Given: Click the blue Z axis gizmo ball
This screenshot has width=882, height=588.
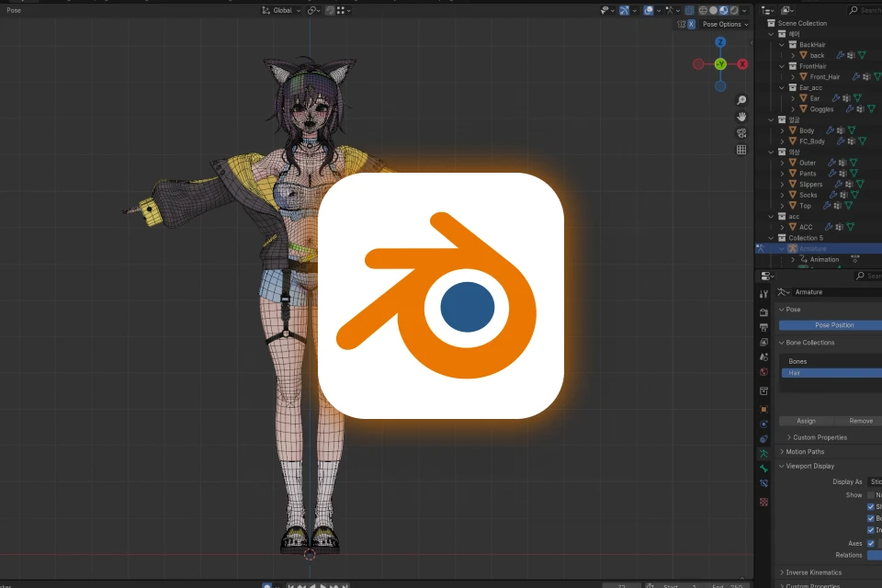Looking at the screenshot, I should coord(720,42).
